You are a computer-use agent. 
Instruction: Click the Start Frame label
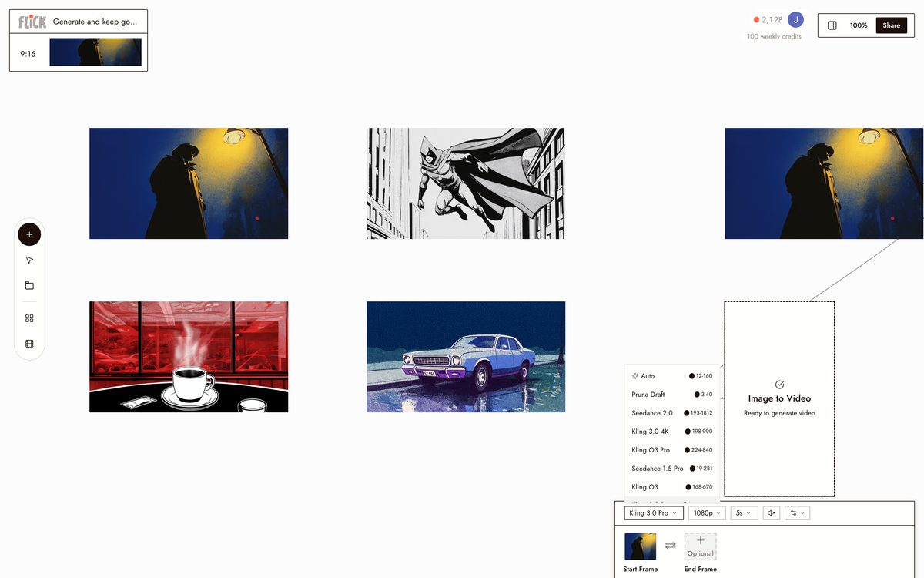click(641, 569)
